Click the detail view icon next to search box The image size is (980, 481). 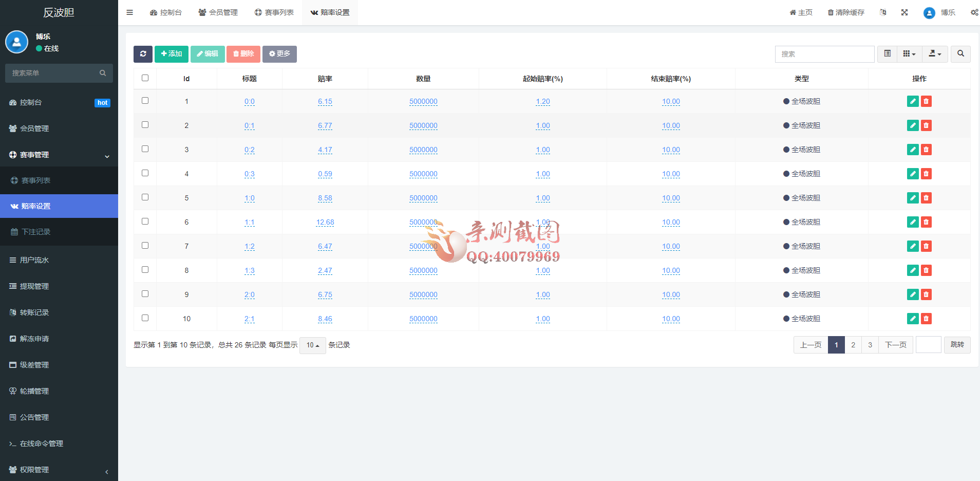pyautogui.click(x=887, y=54)
